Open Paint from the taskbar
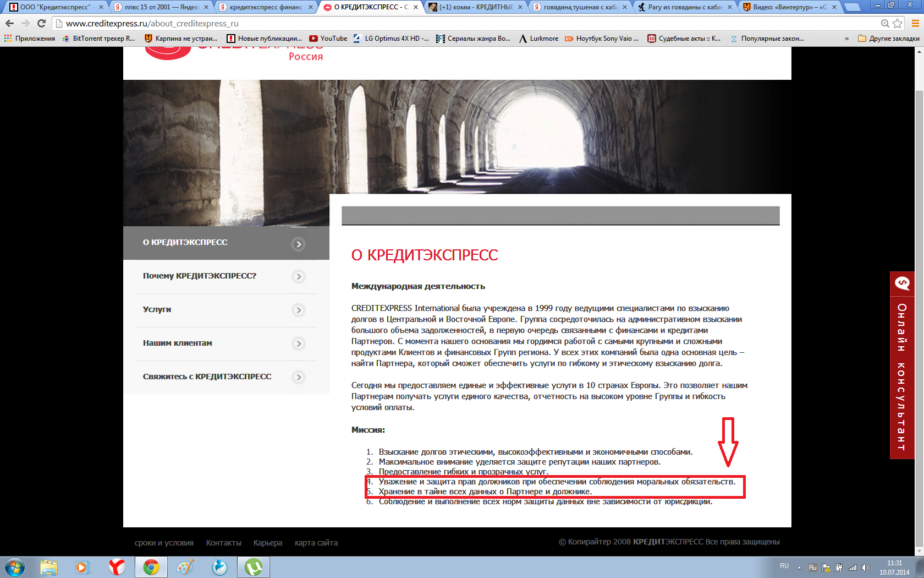The height and width of the screenshot is (578, 924). pos(185,567)
